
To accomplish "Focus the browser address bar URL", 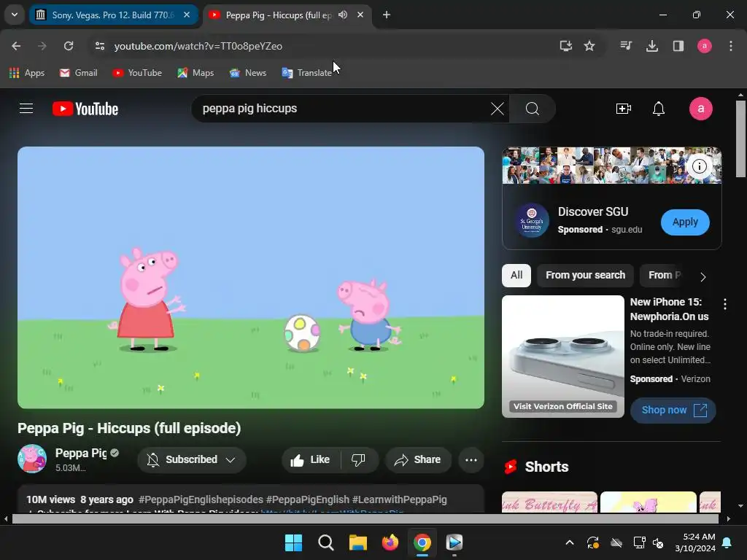I will point(198,46).
